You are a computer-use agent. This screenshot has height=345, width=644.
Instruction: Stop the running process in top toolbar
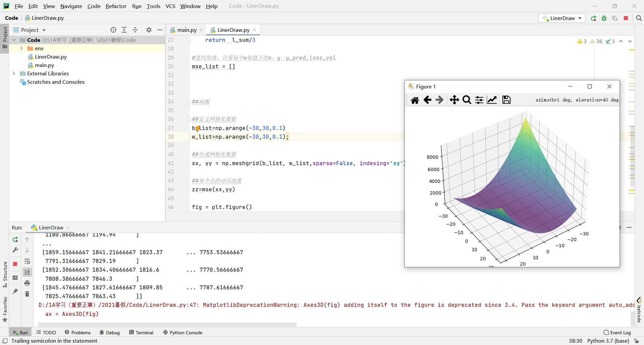[x=626, y=18]
